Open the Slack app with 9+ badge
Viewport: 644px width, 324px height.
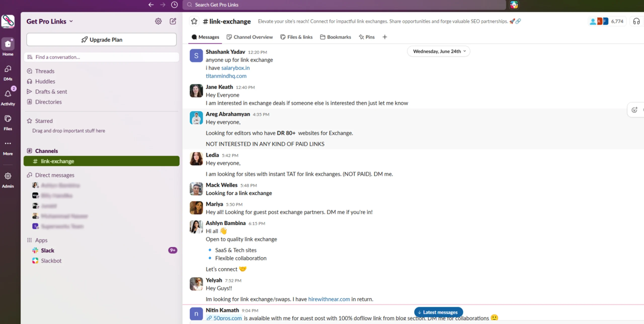coord(101,250)
